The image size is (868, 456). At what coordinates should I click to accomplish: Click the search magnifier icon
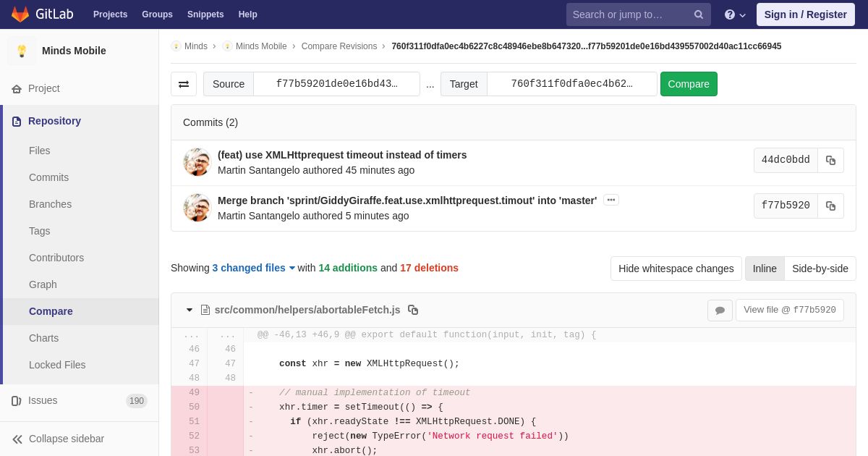click(x=699, y=14)
